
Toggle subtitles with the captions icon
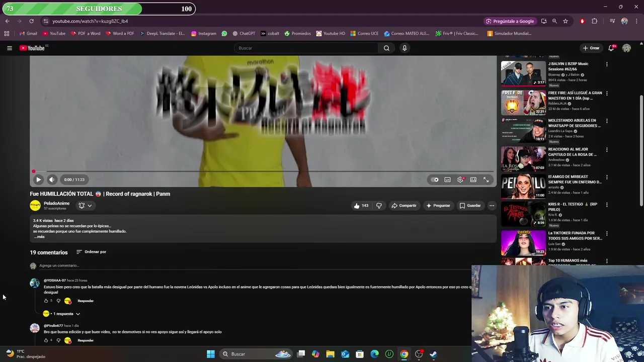(447, 179)
